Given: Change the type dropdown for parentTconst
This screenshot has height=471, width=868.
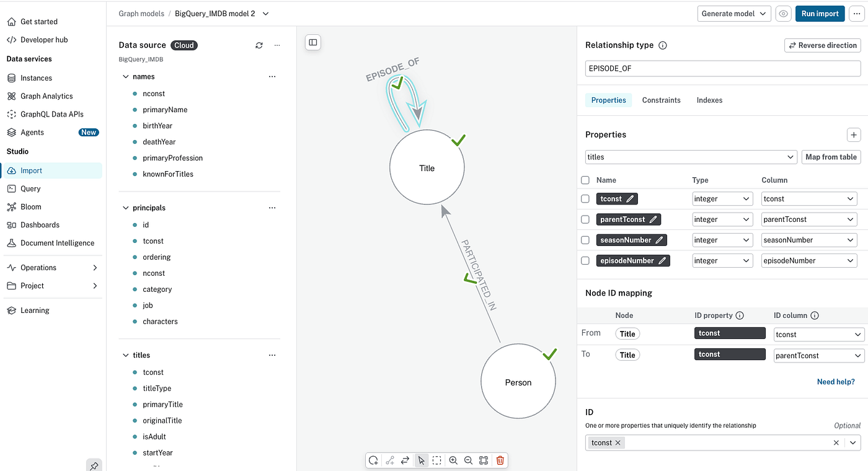Looking at the screenshot, I should point(722,219).
